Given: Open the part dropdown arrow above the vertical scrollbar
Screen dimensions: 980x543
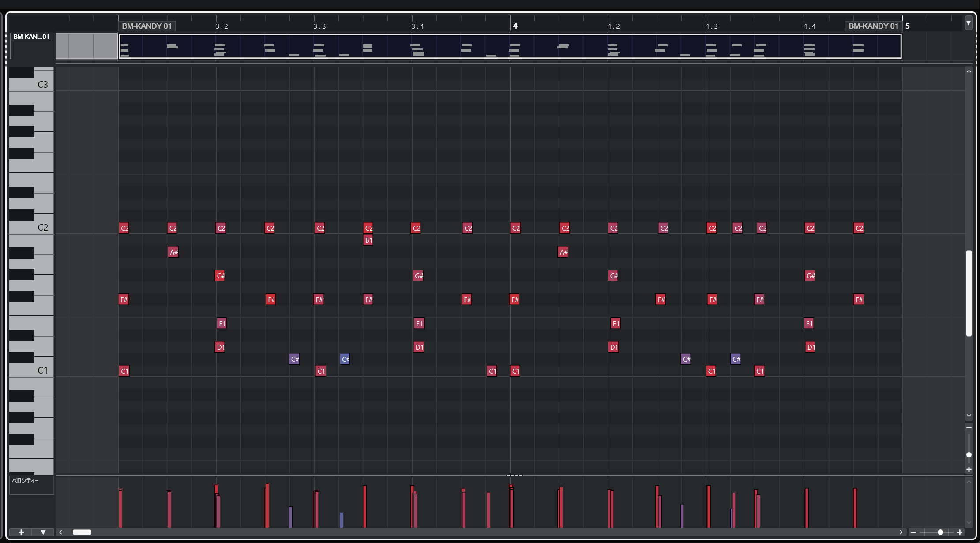Looking at the screenshot, I should 969,23.
